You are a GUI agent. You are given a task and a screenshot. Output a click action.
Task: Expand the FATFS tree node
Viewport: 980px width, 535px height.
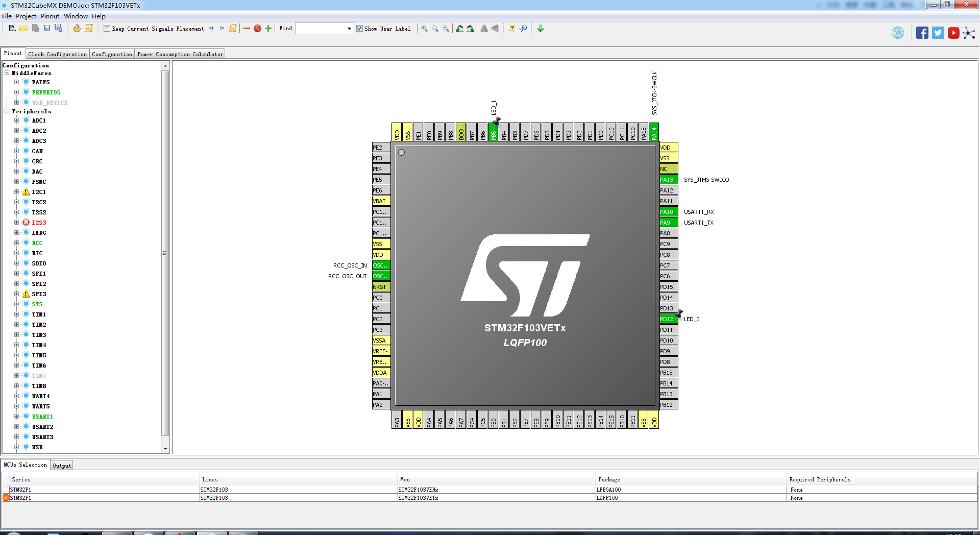point(17,82)
